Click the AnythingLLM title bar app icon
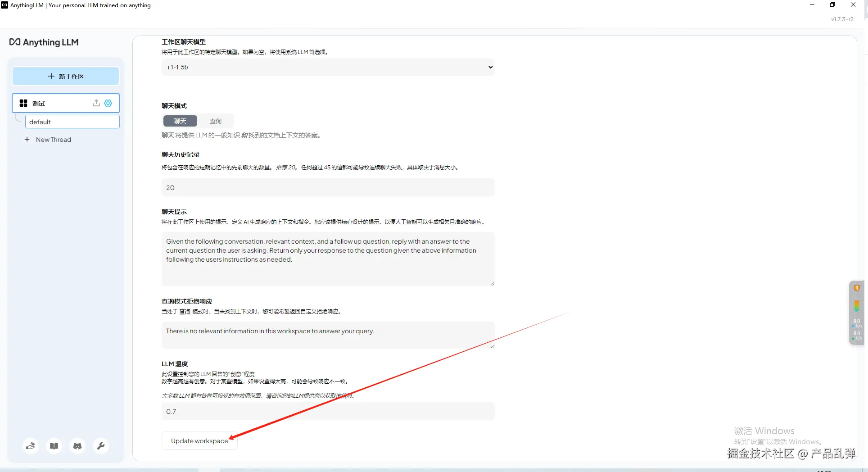Screen dimensions: 868x472 click(5, 5)
